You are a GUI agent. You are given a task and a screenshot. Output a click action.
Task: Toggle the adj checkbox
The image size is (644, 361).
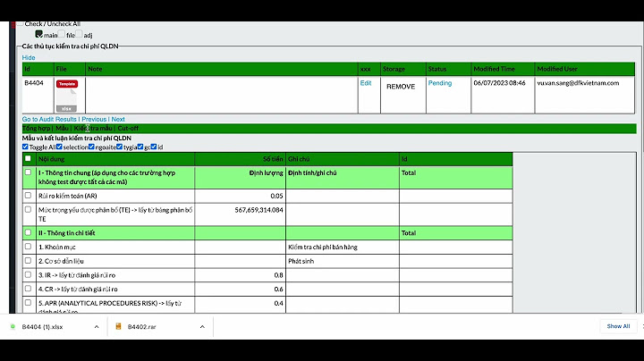click(79, 34)
